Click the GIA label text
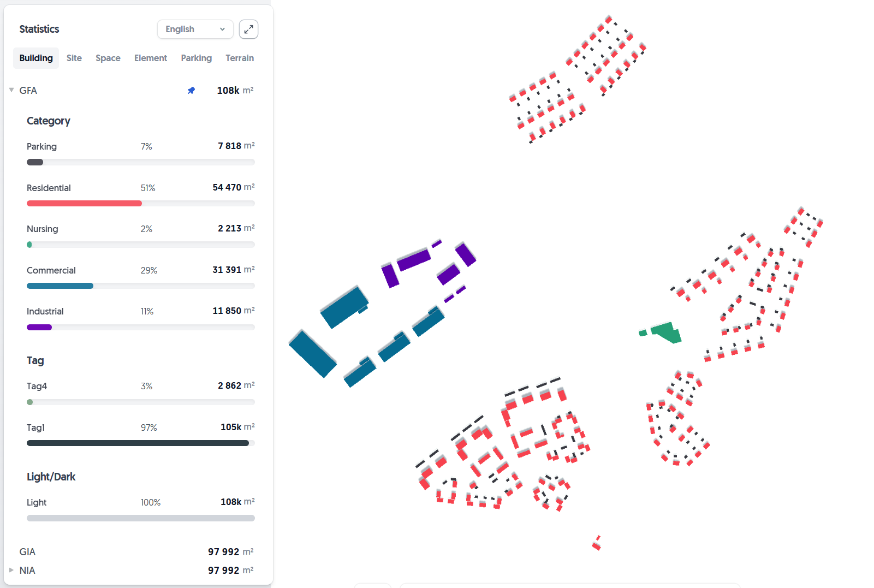This screenshot has height=588, width=874. (x=27, y=552)
